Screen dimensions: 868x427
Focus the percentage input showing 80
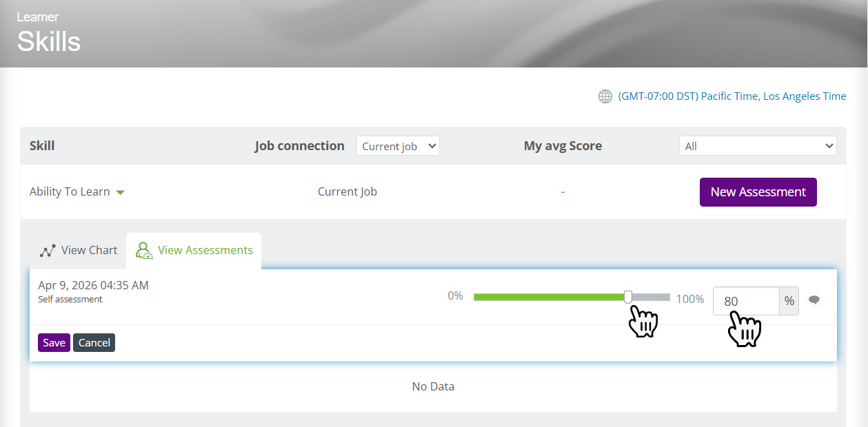pyautogui.click(x=745, y=301)
